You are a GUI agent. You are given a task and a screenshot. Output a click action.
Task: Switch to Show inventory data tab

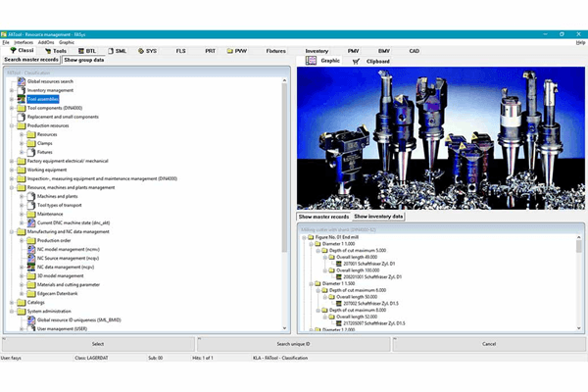pyautogui.click(x=378, y=217)
